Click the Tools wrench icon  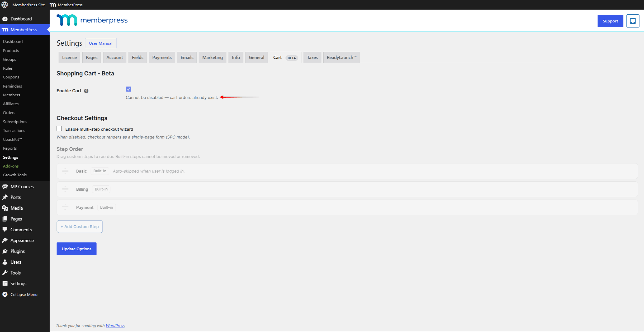point(5,273)
